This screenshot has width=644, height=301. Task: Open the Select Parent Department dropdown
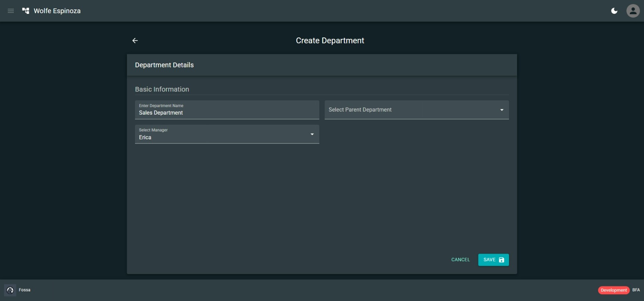417,110
